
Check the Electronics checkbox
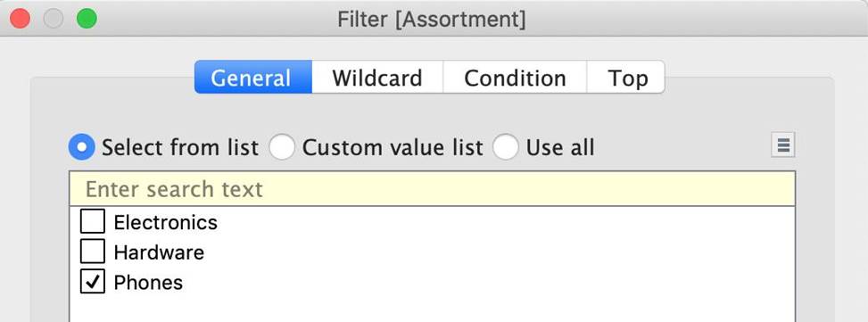pyautogui.click(x=93, y=222)
